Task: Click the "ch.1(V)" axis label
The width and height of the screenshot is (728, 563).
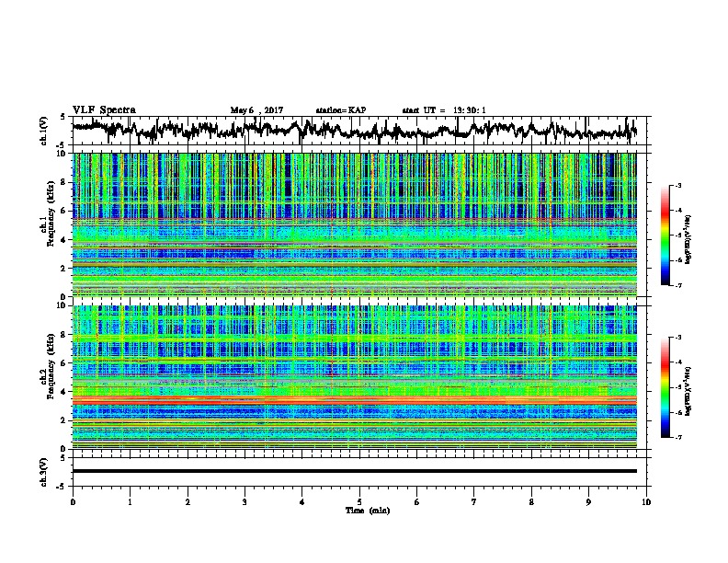Action: pos(44,131)
